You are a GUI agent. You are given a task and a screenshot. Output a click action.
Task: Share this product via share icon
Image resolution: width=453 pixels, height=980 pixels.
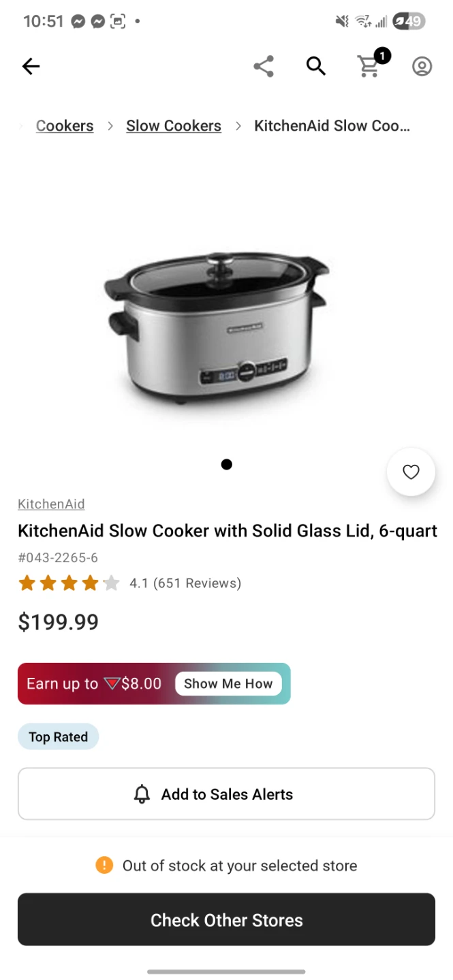click(264, 66)
